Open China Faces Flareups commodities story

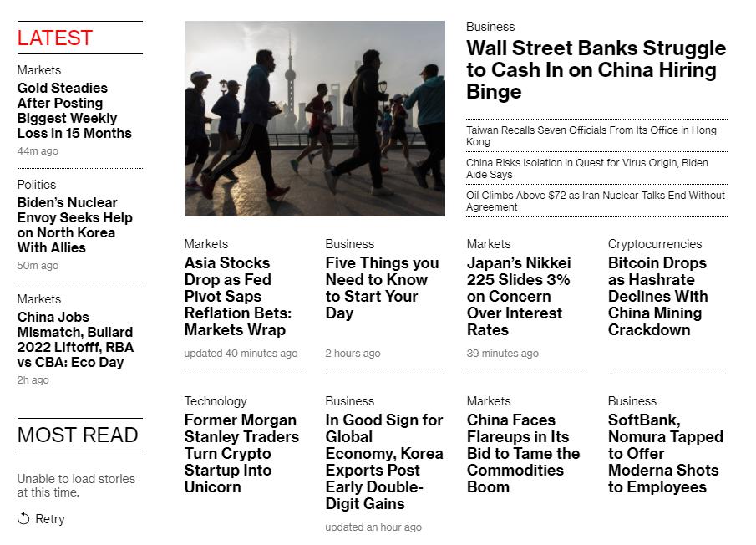523,453
